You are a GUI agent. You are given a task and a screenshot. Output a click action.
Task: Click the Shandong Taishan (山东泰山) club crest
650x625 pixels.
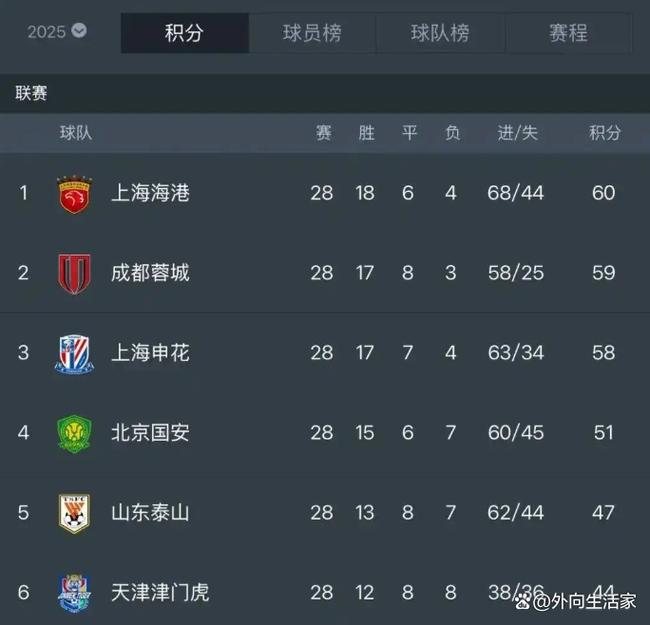click(x=74, y=513)
